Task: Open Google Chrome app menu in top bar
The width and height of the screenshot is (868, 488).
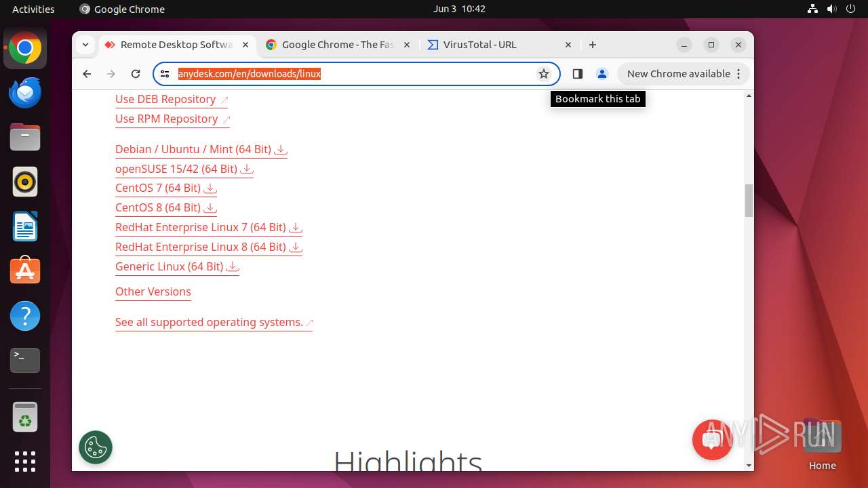Action: click(x=122, y=9)
